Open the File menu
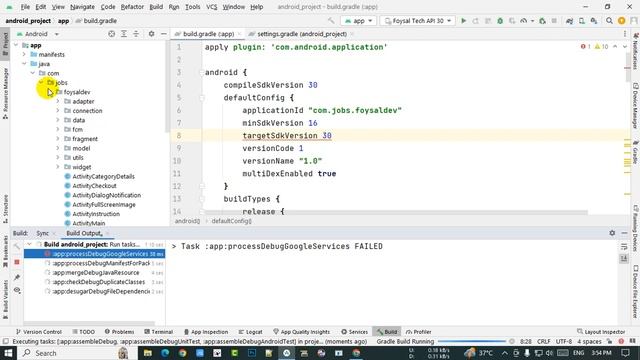This screenshot has height=360, width=640. coord(25,7)
